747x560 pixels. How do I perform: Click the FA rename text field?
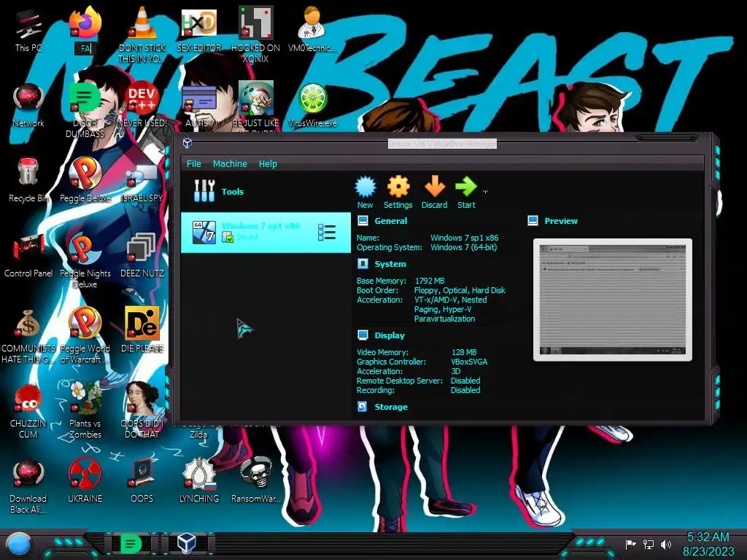[85, 49]
